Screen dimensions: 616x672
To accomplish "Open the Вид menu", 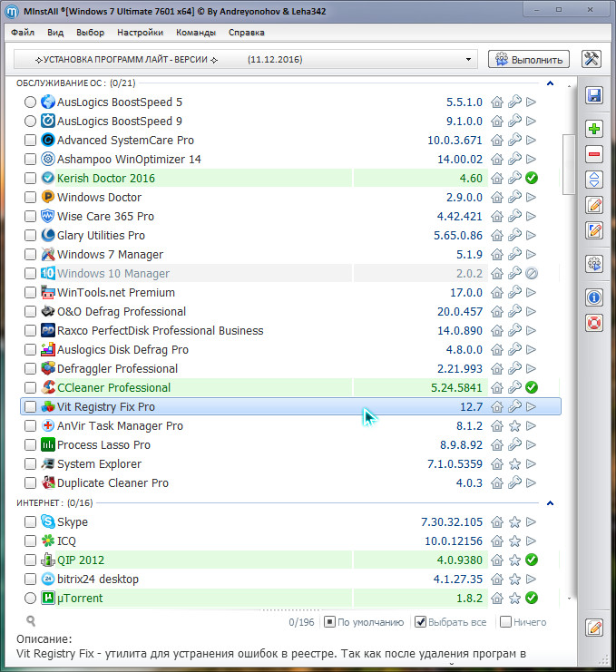I will tap(55, 33).
